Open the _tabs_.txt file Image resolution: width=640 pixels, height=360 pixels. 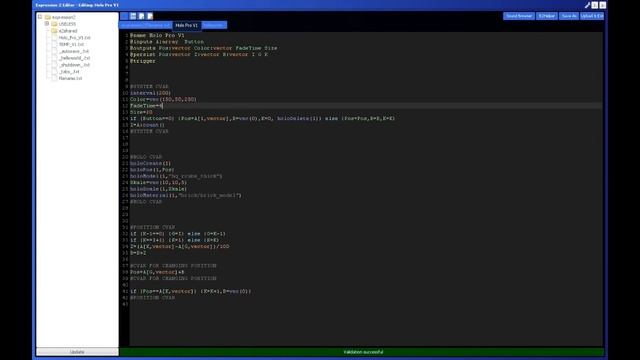coord(69,72)
